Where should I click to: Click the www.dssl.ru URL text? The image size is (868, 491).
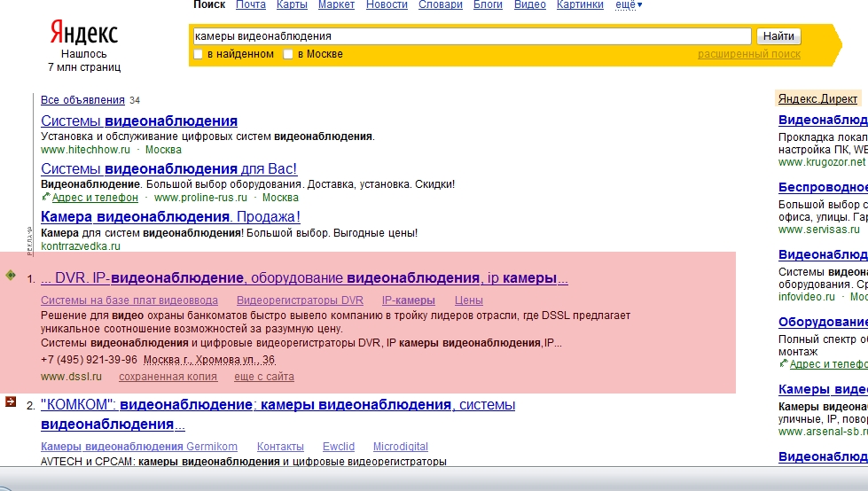[x=72, y=377]
